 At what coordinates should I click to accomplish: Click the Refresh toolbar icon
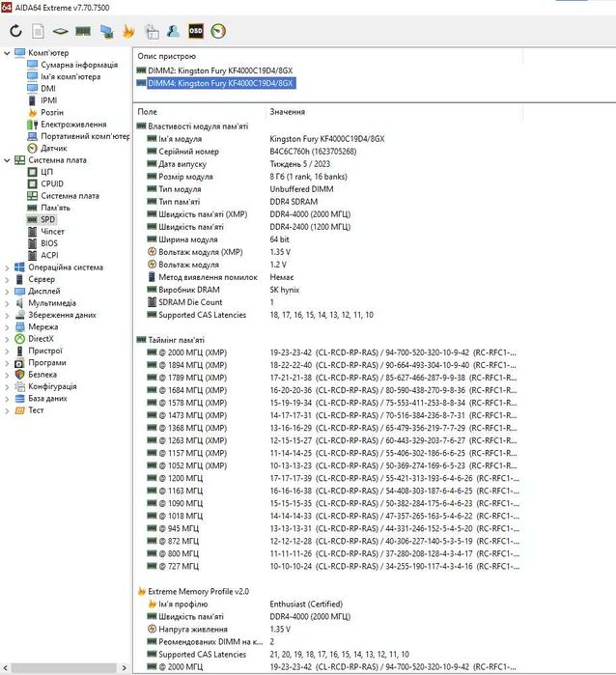(15, 31)
